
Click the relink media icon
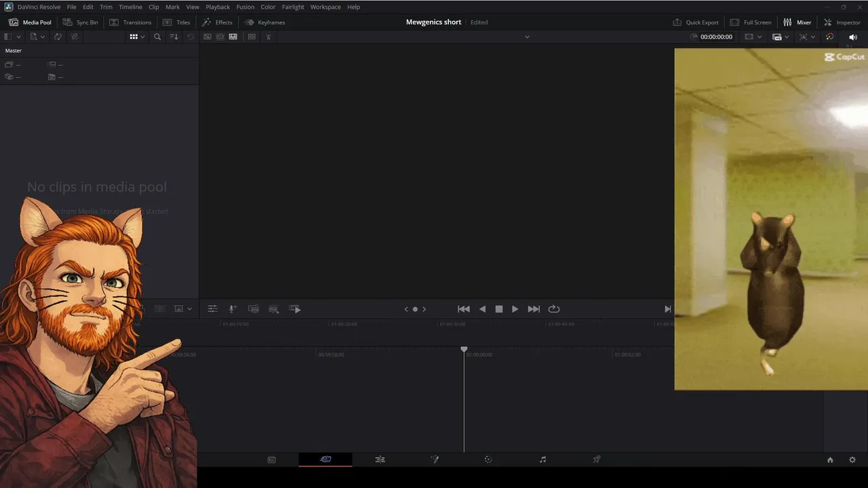pos(74,37)
